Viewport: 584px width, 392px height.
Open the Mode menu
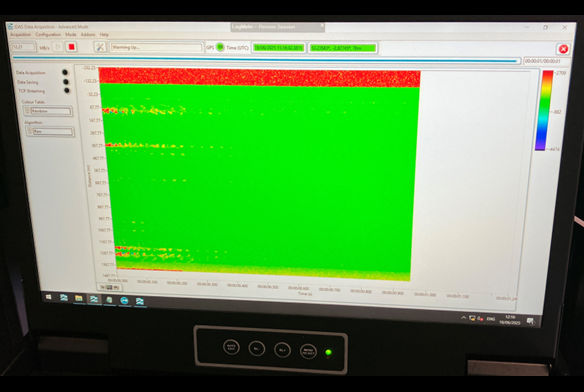click(x=70, y=35)
